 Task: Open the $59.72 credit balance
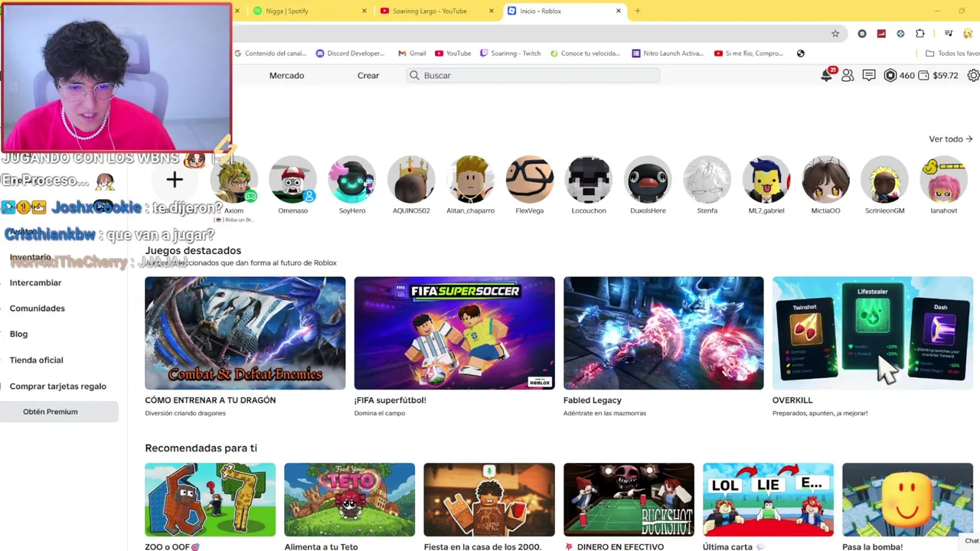tap(939, 76)
